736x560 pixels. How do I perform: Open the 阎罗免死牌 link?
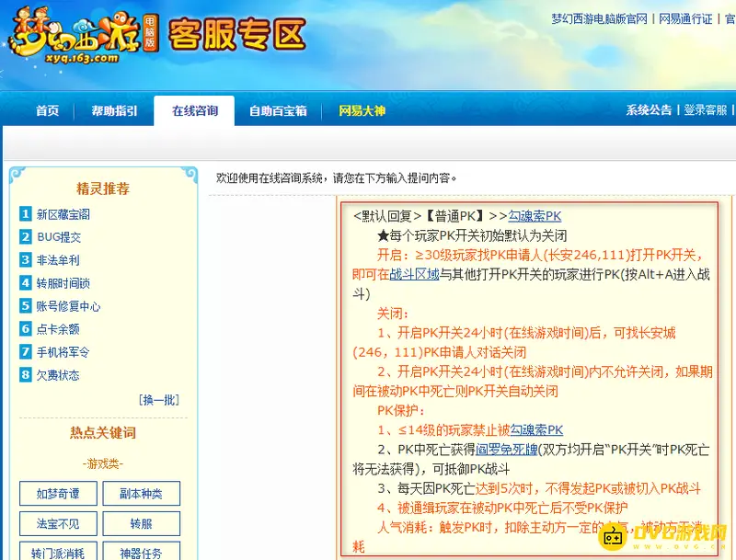tap(507, 450)
